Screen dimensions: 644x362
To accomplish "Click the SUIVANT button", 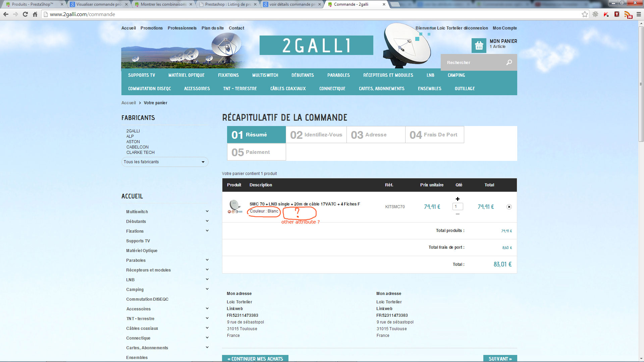I will tap(500, 358).
